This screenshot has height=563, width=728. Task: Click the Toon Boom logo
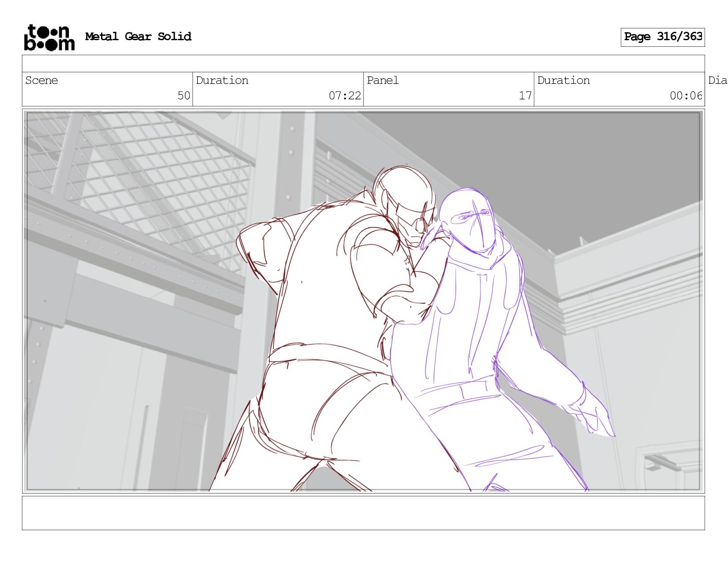pyautogui.click(x=49, y=38)
